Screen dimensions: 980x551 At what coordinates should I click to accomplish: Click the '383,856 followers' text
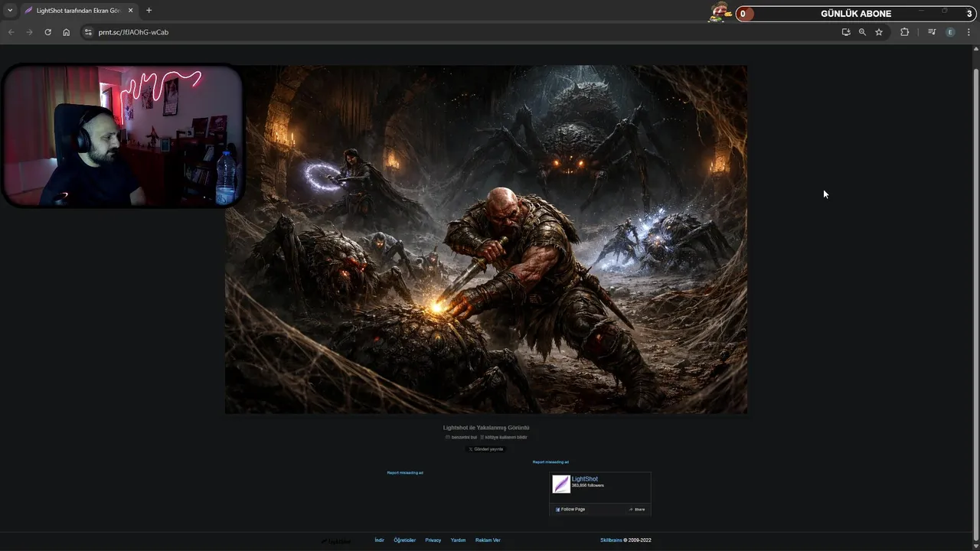(588, 485)
